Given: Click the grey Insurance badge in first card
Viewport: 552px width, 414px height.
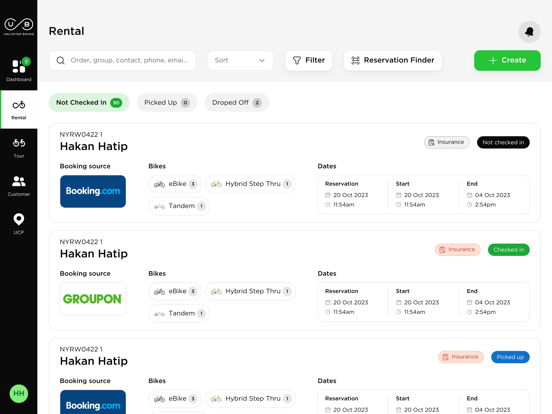Looking at the screenshot, I should pyautogui.click(x=446, y=142).
